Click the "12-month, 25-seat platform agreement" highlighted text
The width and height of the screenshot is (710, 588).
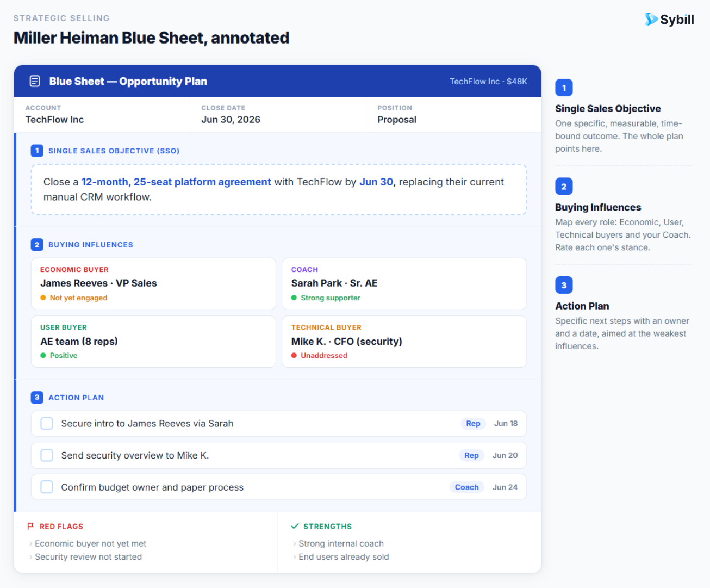pos(176,182)
